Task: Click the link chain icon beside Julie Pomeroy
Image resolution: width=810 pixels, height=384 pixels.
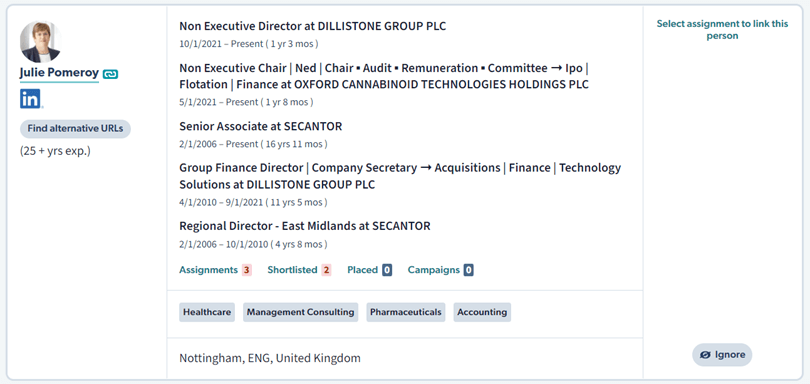Action: point(110,74)
